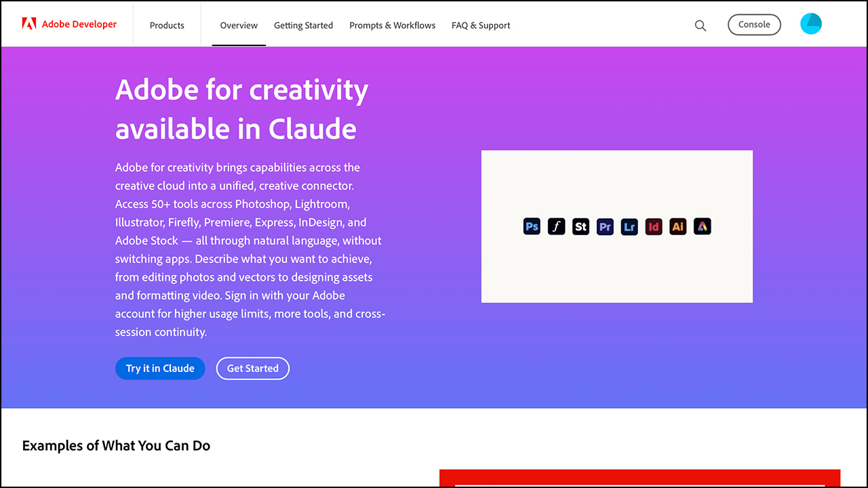Click the InDesign Id icon
Screen dimensions: 868x488
(654, 226)
